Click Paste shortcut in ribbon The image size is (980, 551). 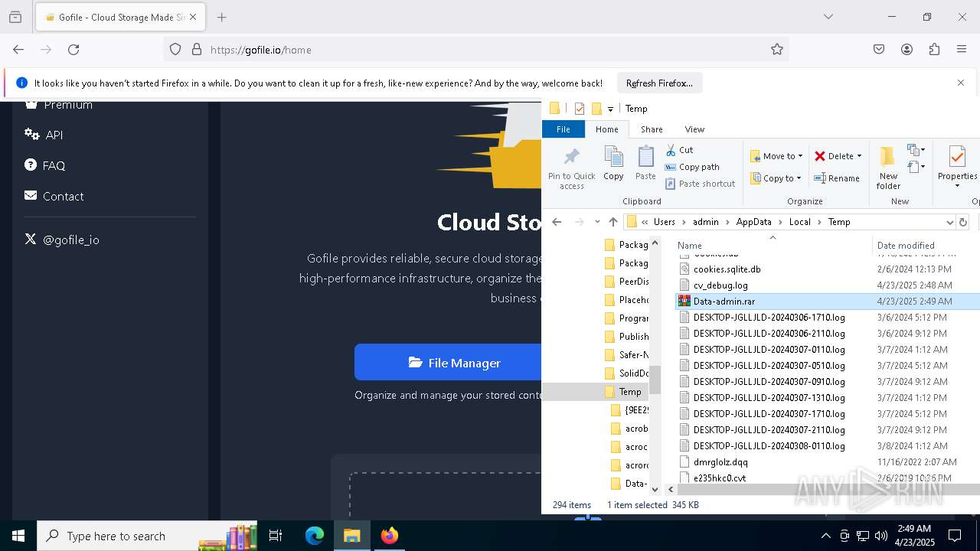coord(700,184)
